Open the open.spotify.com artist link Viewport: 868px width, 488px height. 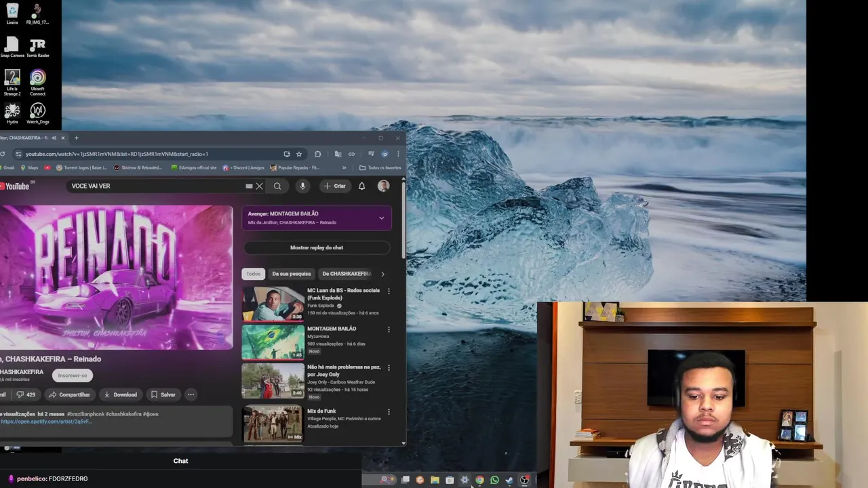point(46,422)
